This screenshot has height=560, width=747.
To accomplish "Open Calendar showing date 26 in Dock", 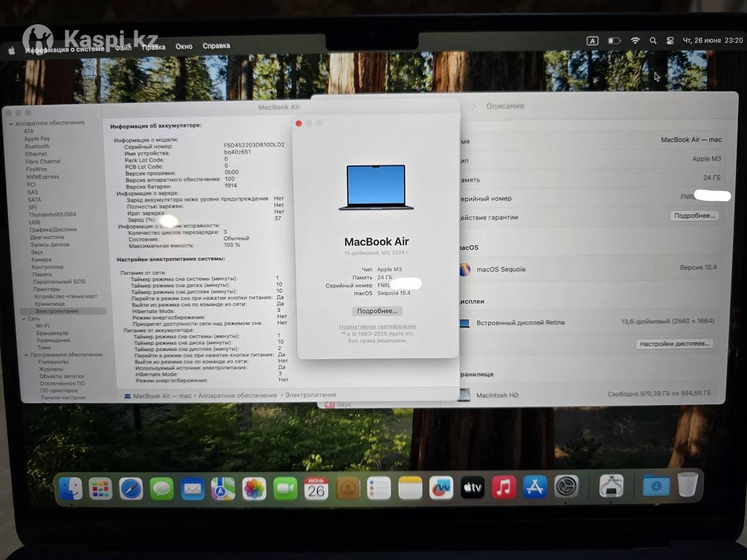I will click(x=316, y=488).
